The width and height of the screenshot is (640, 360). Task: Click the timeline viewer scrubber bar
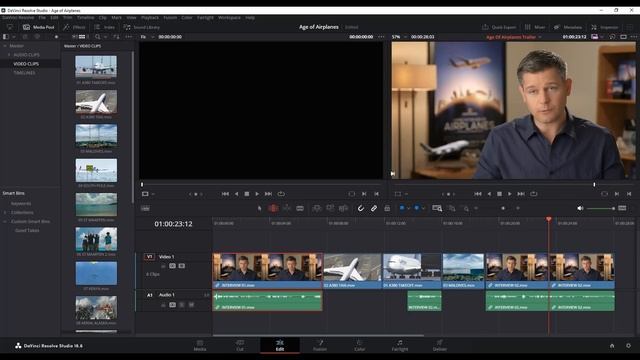click(x=513, y=184)
